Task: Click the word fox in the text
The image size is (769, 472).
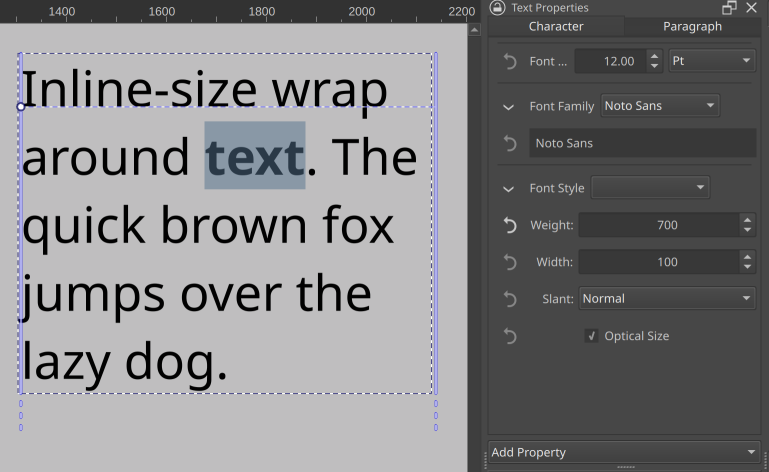Action: pyautogui.click(x=359, y=226)
